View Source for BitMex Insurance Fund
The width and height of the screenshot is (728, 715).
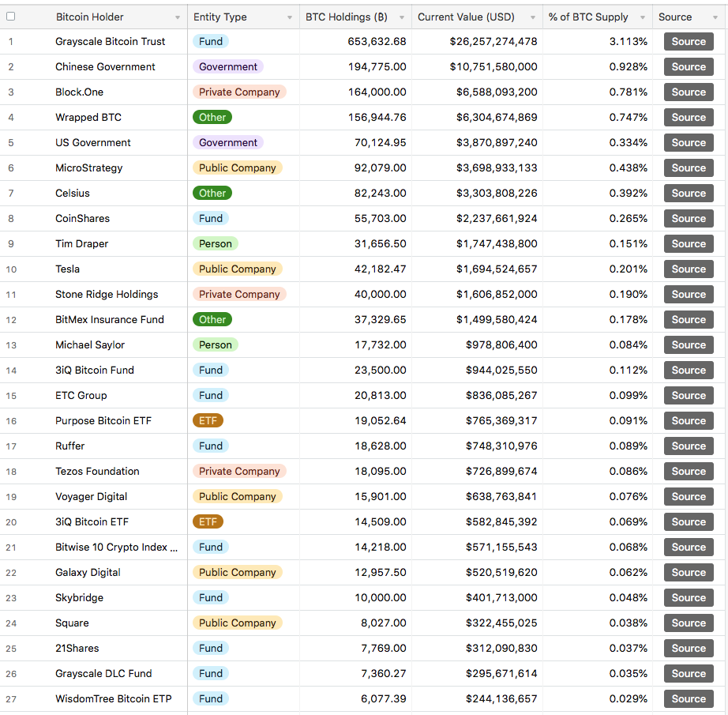click(689, 320)
